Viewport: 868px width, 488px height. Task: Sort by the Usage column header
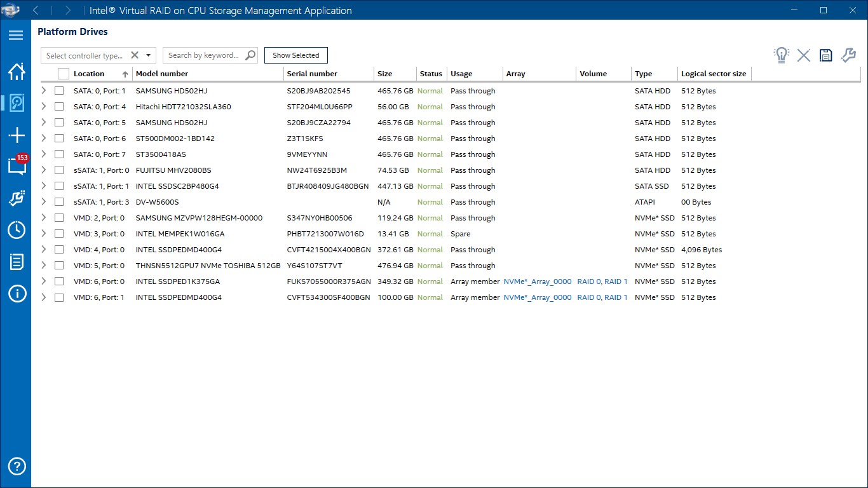(x=461, y=74)
